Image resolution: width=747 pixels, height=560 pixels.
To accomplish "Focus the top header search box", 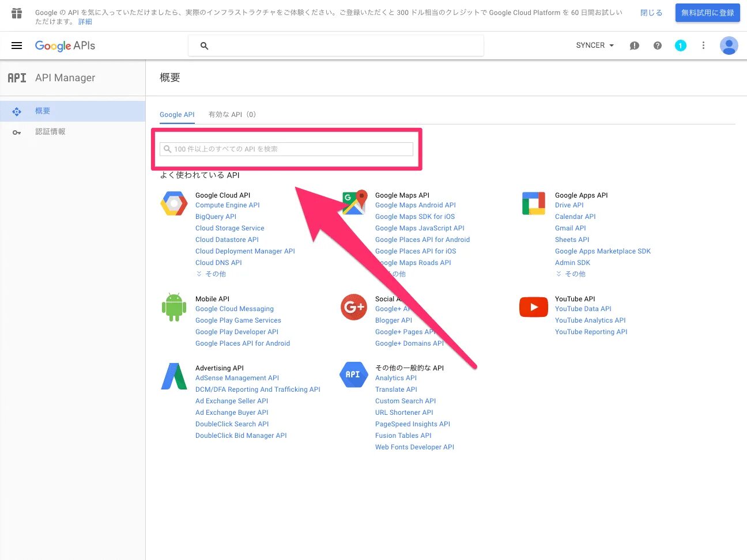I will tap(336, 46).
